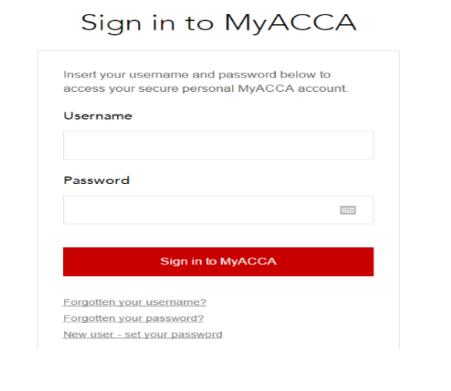Open the Forgotten your password? link
Viewport: 451px width, 391px height.
coord(133,318)
